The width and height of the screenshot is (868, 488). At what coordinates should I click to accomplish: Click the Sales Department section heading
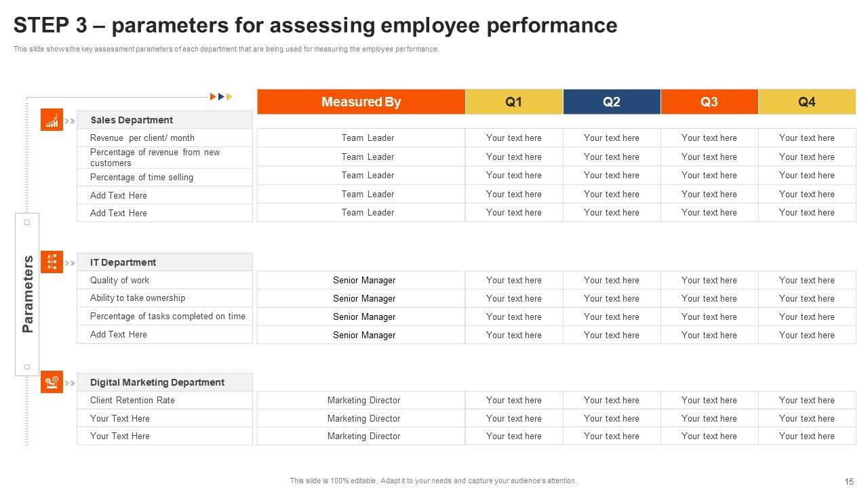tap(132, 120)
